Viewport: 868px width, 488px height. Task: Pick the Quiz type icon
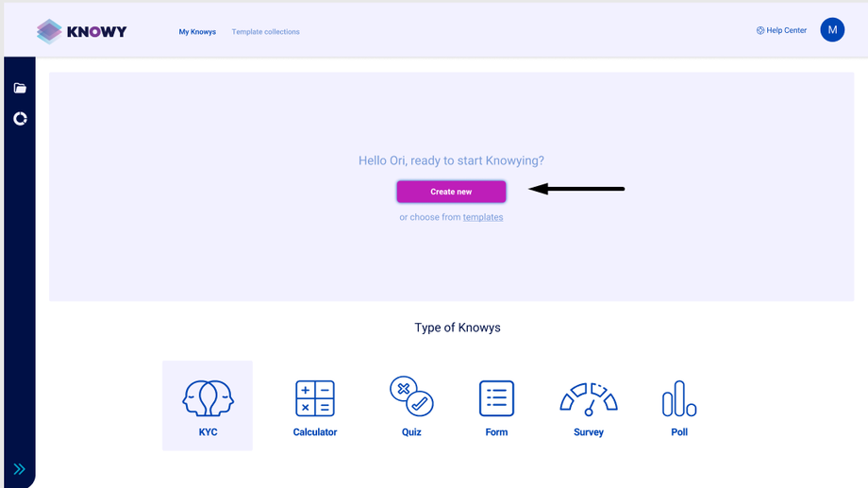click(x=411, y=396)
